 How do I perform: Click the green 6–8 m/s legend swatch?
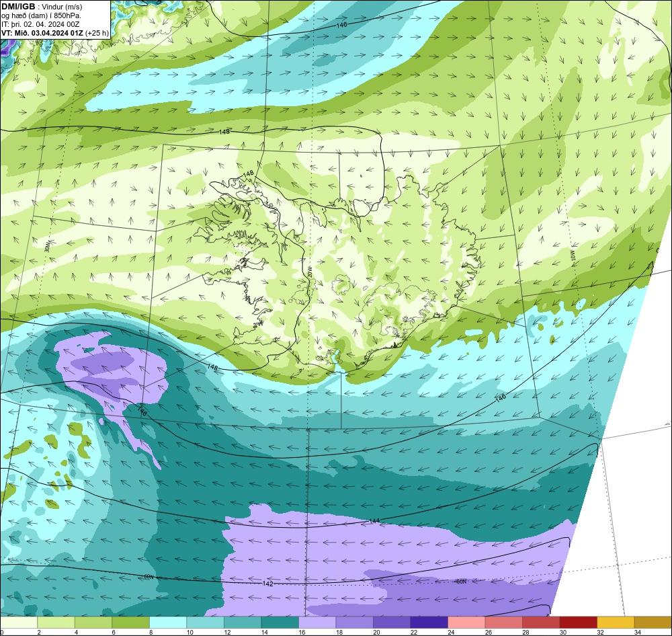[x=131, y=622]
